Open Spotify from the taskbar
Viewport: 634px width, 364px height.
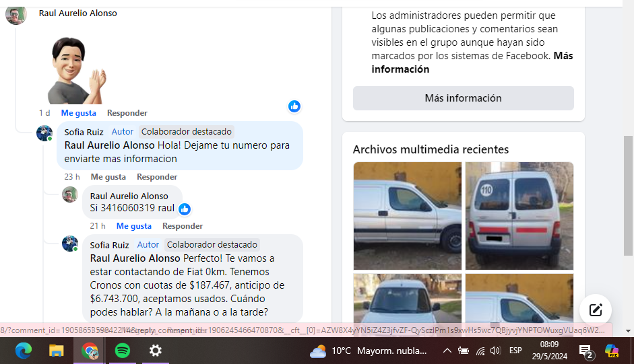[122, 351]
